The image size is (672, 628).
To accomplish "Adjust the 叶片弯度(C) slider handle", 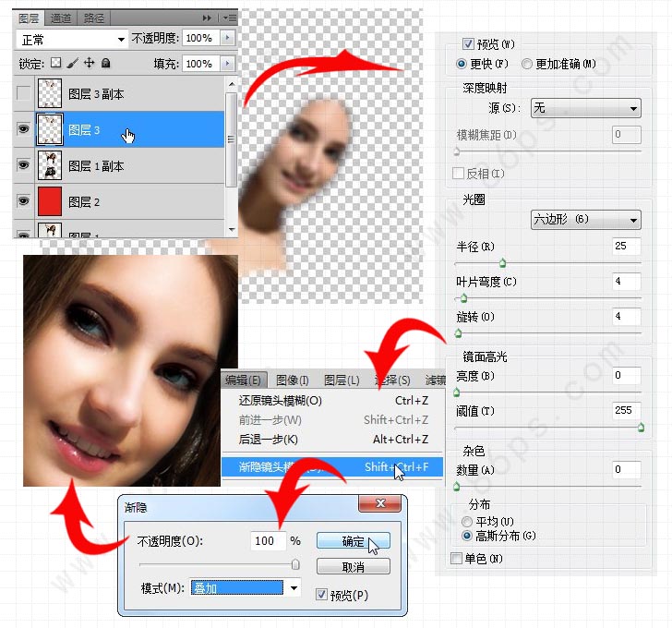I will point(463,298).
